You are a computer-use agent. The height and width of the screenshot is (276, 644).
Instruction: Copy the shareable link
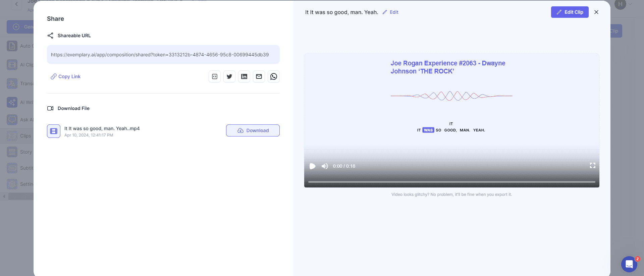click(x=66, y=76)
